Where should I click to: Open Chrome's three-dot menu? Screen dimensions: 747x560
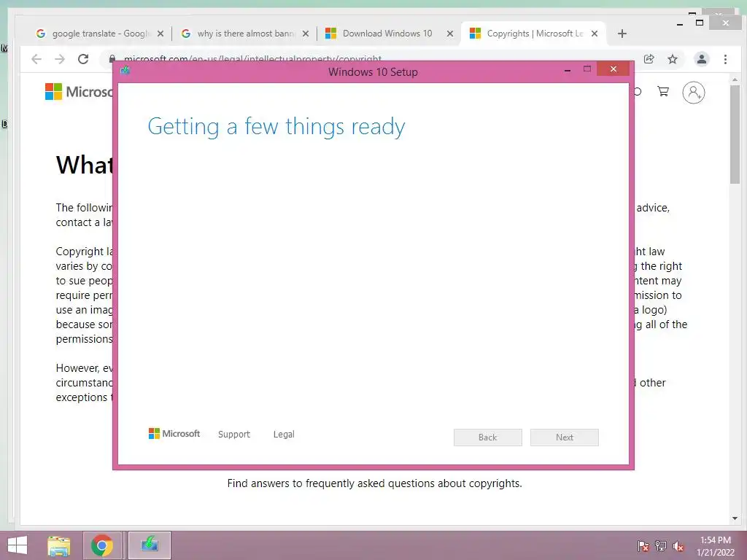click(x=725, y=59)
